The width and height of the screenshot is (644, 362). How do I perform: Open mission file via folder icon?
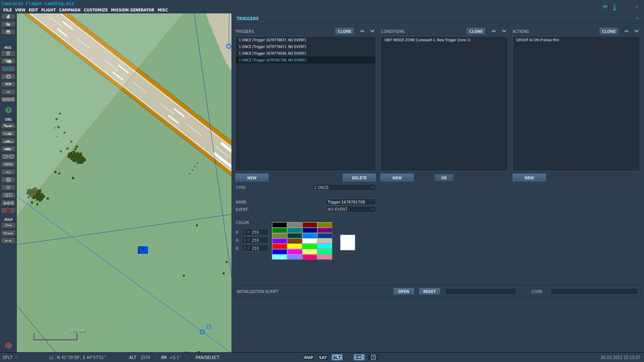coord(8,24)
